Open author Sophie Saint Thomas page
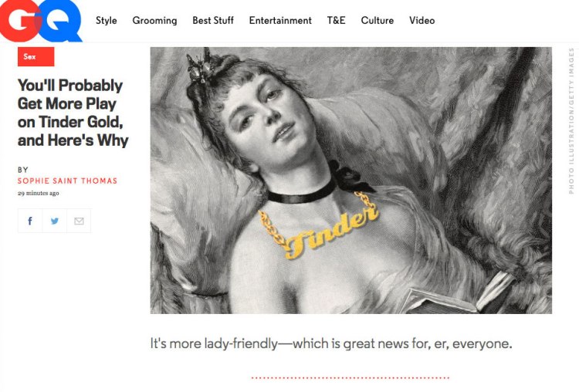Image resolution: width=579 pixels, height=392 pixels. (x=68, y=181)
